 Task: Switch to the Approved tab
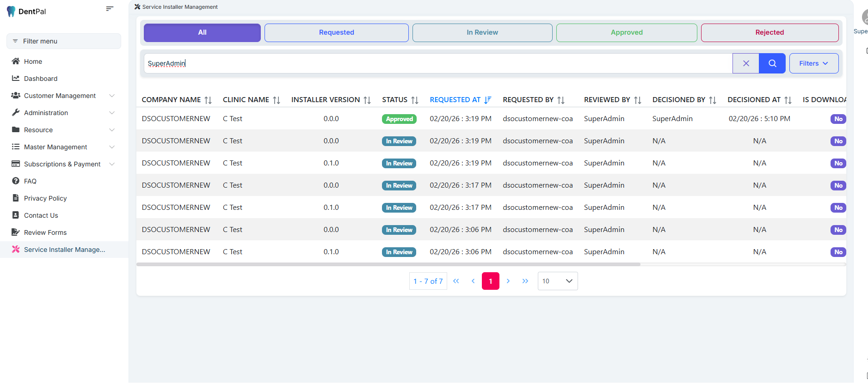[x=626, y=32]
